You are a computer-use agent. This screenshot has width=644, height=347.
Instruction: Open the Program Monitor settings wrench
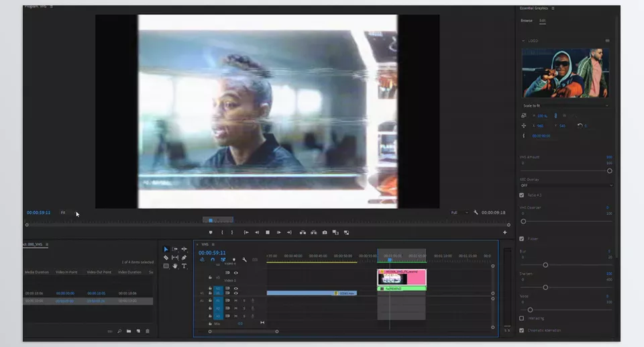(x=476, y=213)
